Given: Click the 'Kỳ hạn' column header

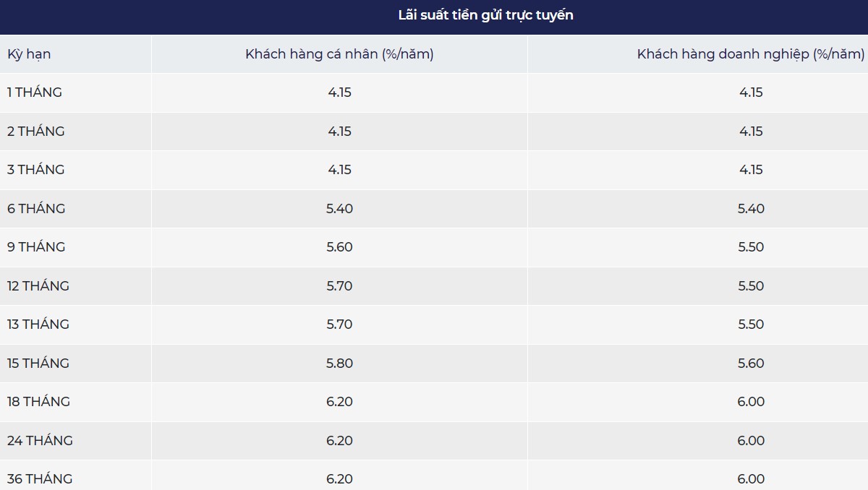Looking at the screenshot, I should click(29, 54).
